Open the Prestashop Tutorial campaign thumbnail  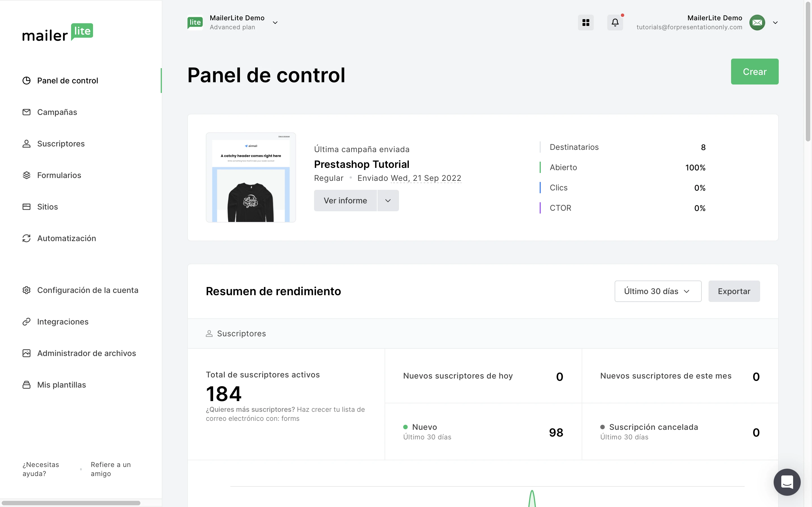251,177
